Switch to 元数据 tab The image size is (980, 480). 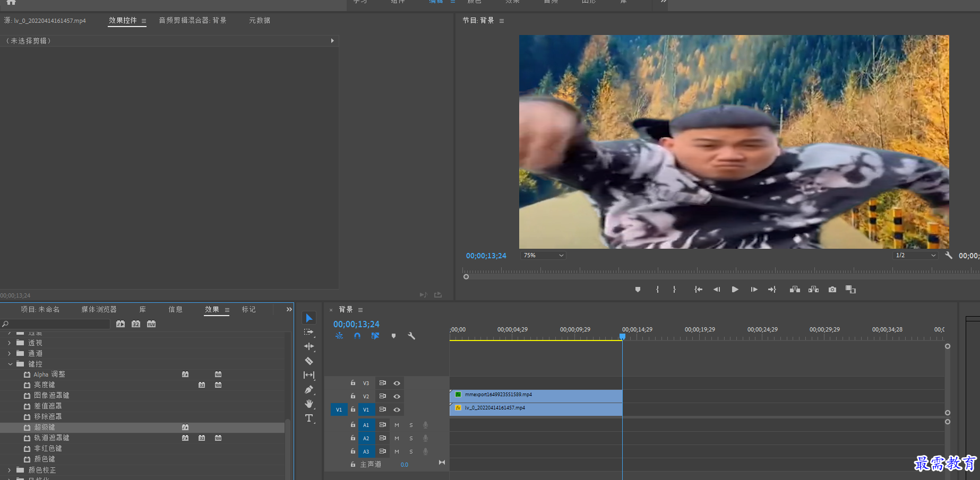point(260,21)
